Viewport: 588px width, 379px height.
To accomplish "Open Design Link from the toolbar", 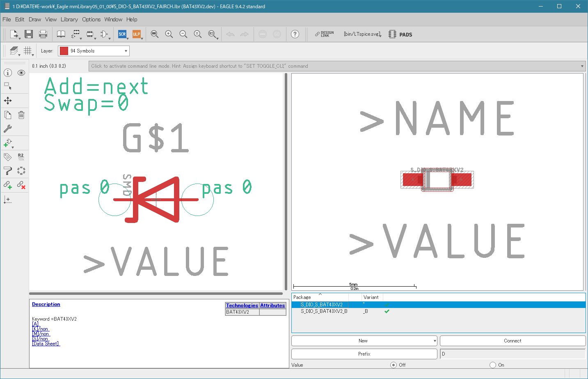I will point(324,34).
